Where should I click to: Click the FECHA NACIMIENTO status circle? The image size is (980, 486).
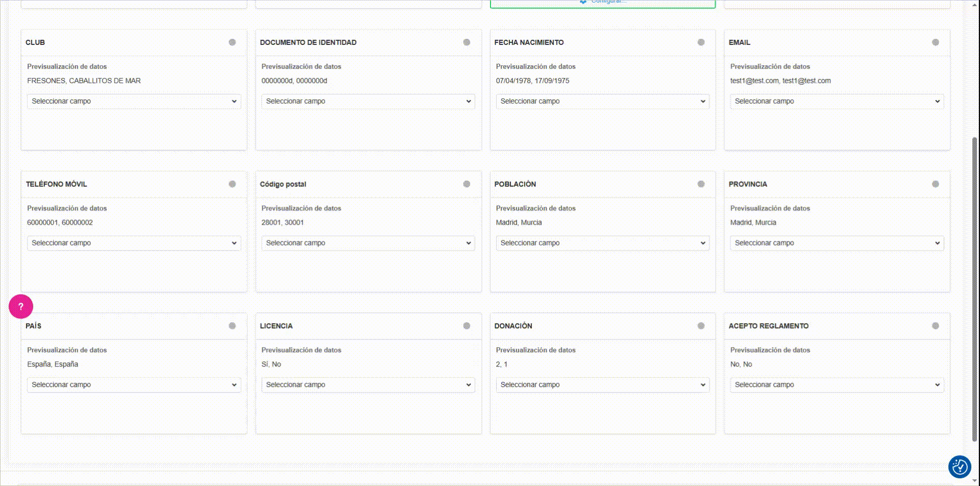(701, 42)
